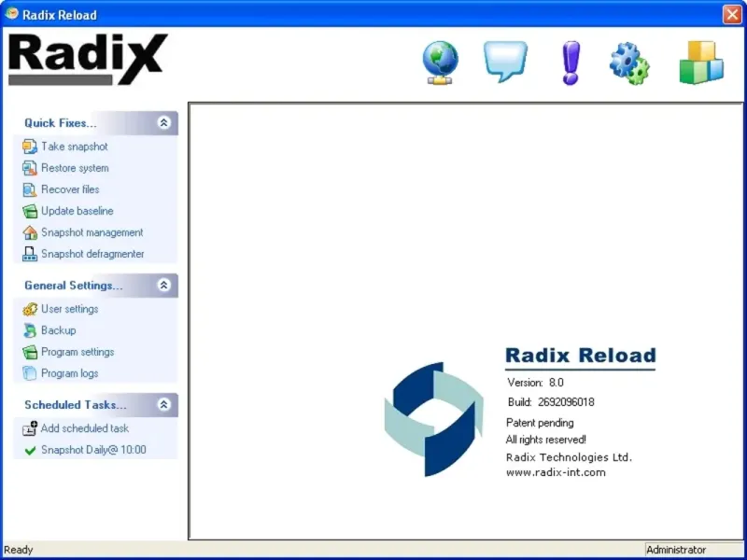
Task: Open the speech bubble icon
Action: [x=505, y=62]
